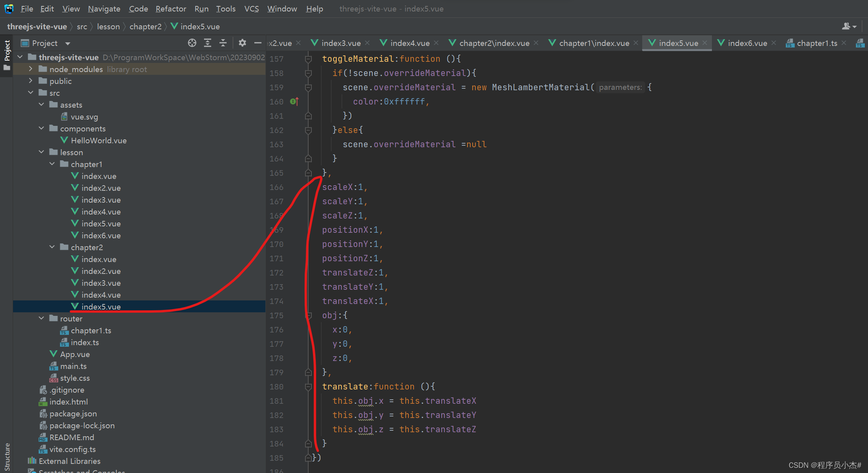
Task: Click the chapter2 breadcrumb
Action: click(x=145, y=27)
